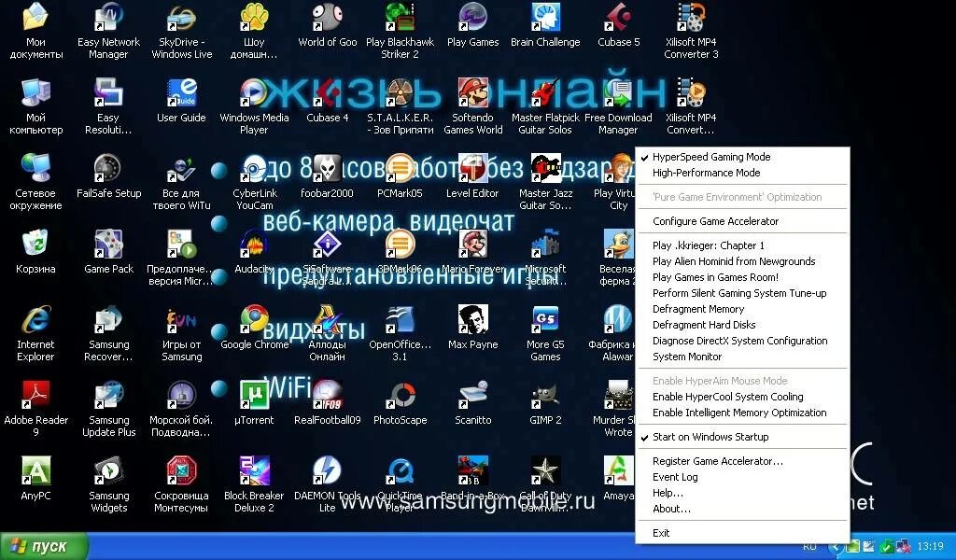Image resolution: width=956 pixels, height=560 pixels.
Task: Open the PCMark05 shortcut
Action: 400,169
